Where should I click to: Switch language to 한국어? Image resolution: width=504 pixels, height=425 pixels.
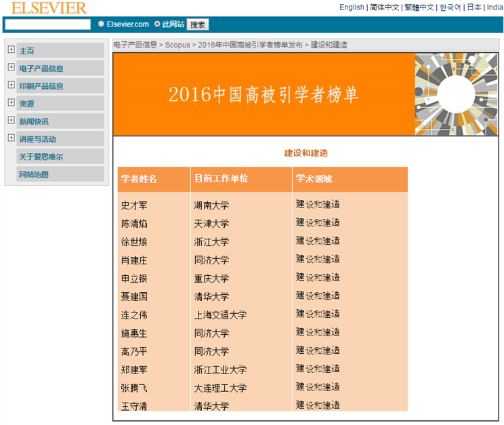[450, 7]
